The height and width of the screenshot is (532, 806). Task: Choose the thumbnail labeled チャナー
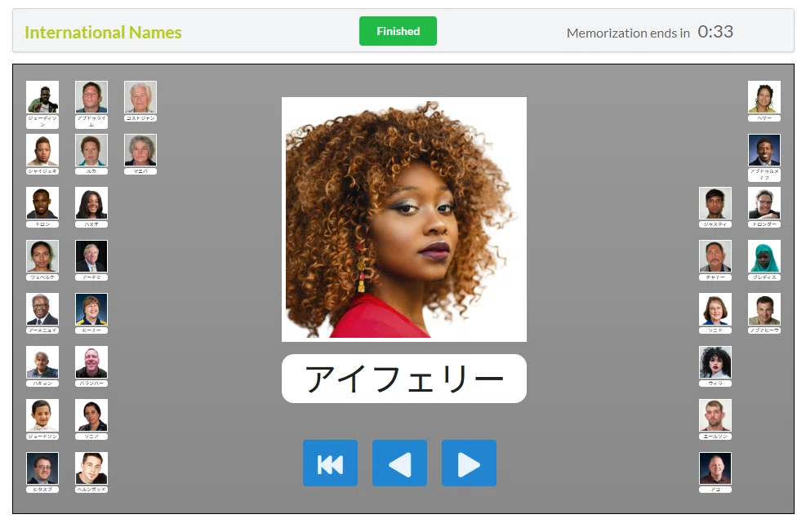(x=715, y=256)
